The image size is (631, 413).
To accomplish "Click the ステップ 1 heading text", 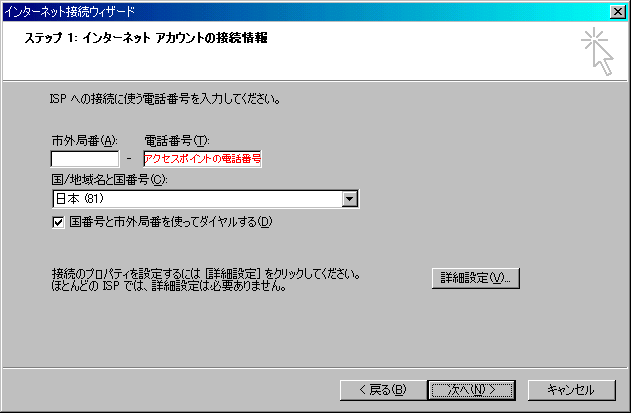I will [146, 38].
